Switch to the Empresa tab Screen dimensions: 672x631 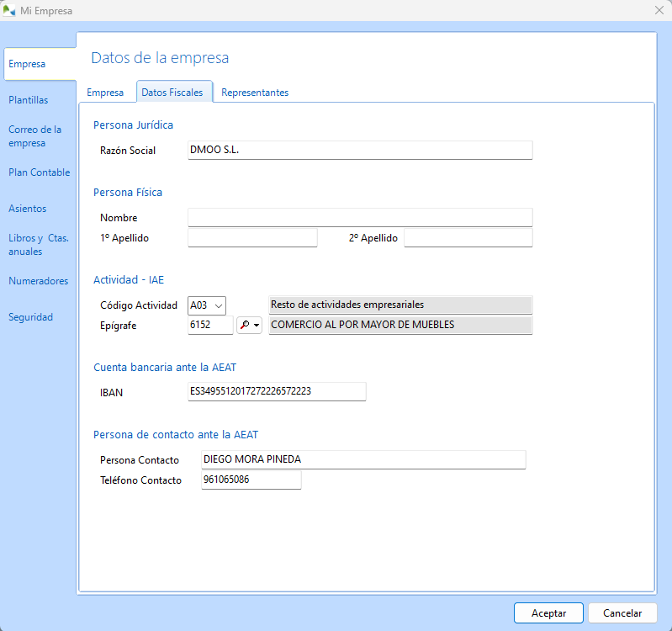pos(105,93)
